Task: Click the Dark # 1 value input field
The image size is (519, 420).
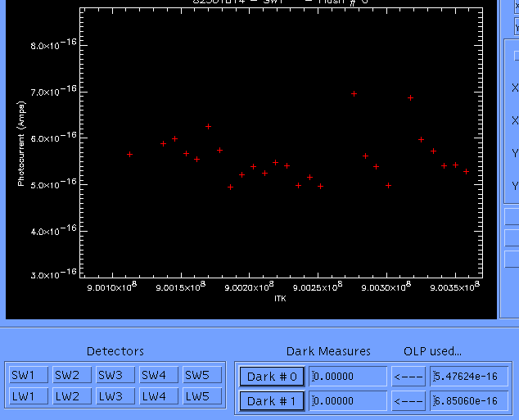Action: pyautogui.click(x=348, y=401)
